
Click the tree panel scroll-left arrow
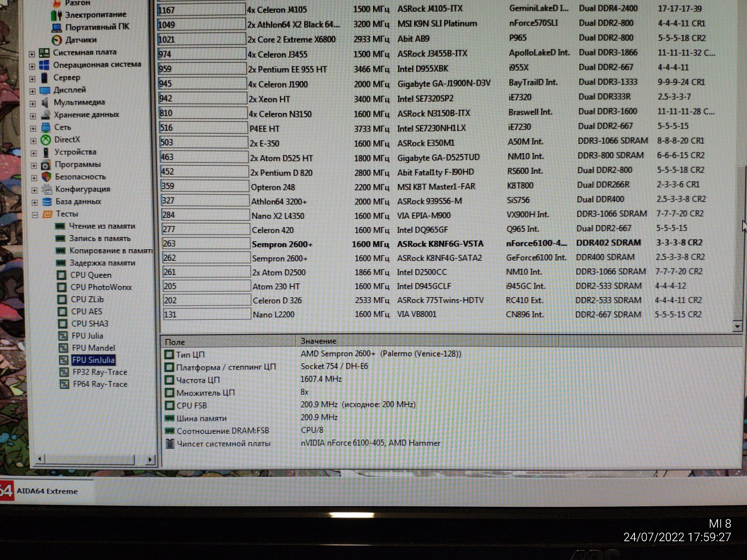[40, 459]
